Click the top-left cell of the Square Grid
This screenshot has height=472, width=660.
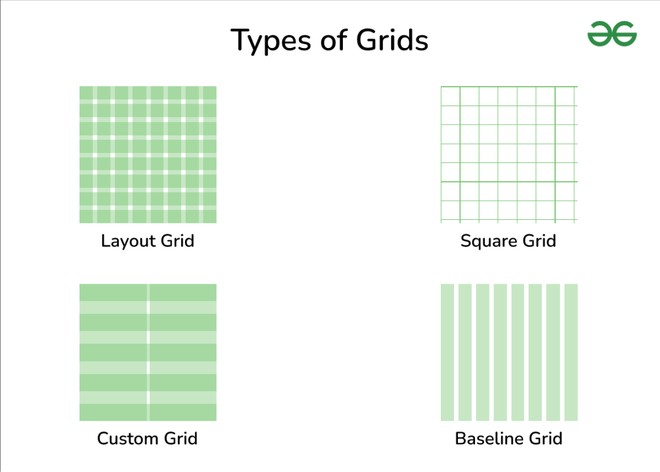(x=450, y=96)
